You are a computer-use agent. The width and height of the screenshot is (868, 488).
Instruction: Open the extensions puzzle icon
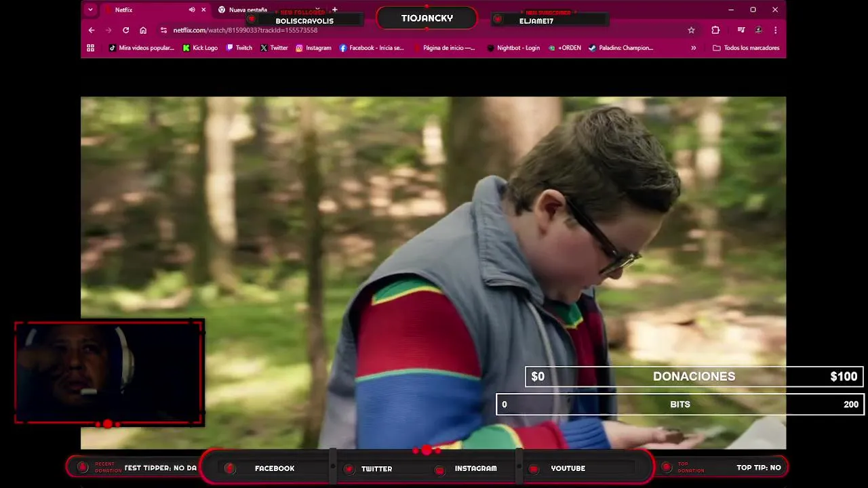715,30
